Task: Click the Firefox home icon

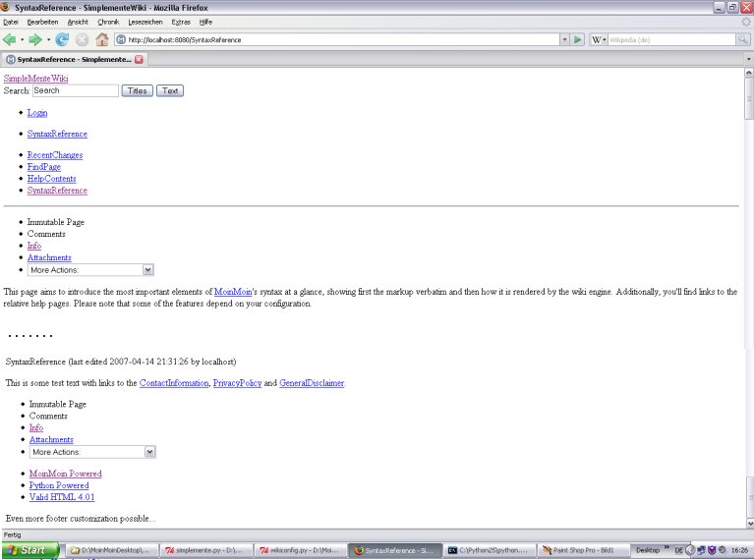Action: pyautogui.click(x=102, y=39)
